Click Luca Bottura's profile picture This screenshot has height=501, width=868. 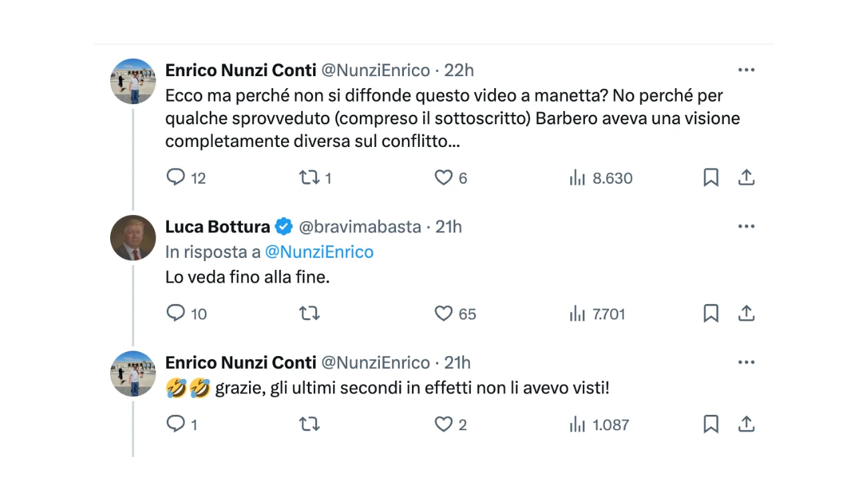point(133,238)
